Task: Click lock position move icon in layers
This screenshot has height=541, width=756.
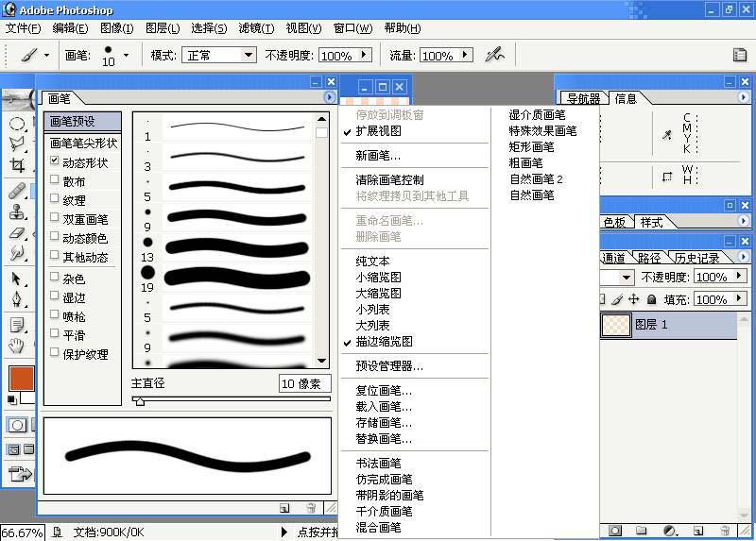Action: tap(633, 299)
